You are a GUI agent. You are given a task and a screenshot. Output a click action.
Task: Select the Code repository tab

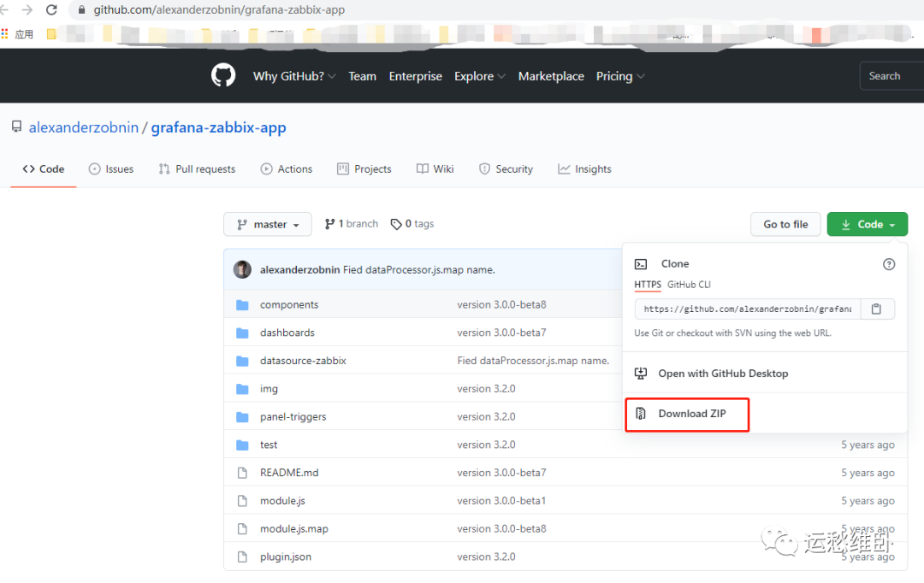coord(43,169)
